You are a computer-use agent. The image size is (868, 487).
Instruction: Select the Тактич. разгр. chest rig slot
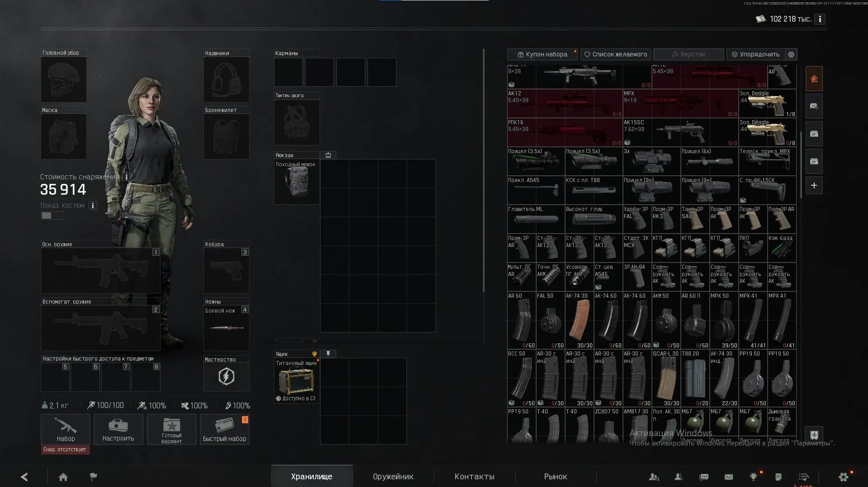297,122
